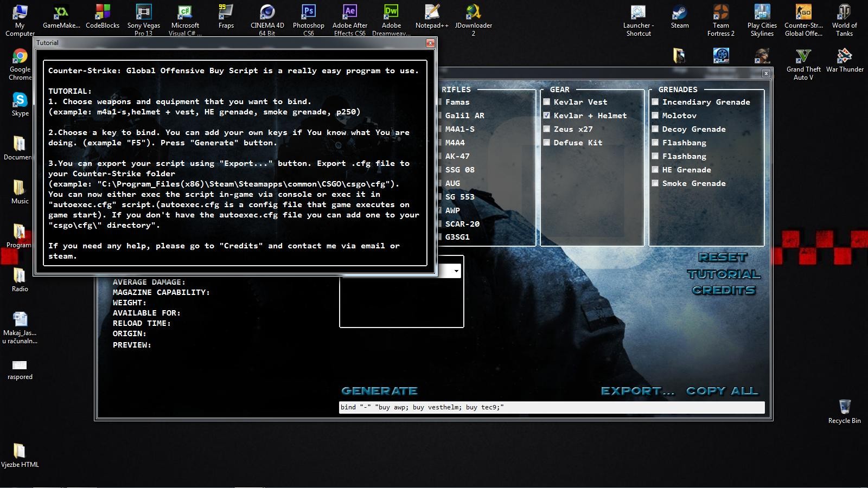Open the CREDITS section
This screenshot has height=488, width=868.
[723, 291]
